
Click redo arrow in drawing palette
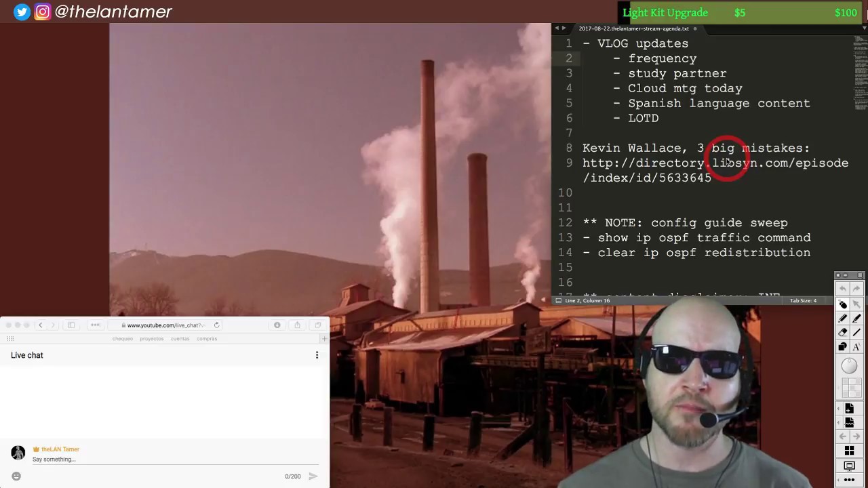click(856, 289)
